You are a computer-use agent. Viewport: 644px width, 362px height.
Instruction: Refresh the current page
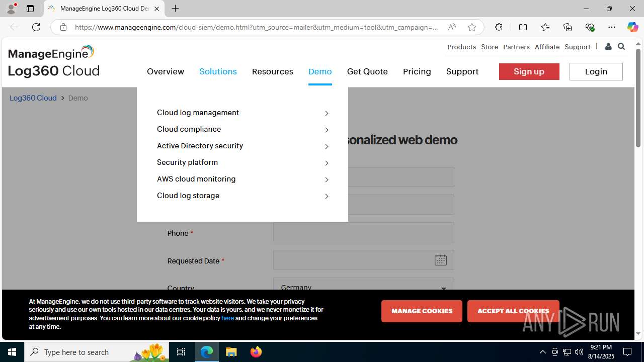(36, 27)
